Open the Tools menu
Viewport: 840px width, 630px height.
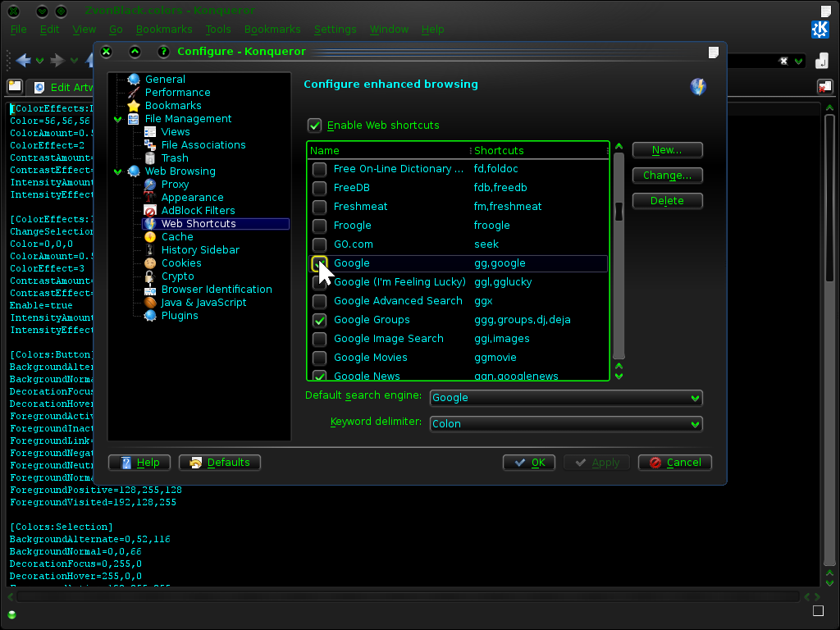tap(218, 30)
